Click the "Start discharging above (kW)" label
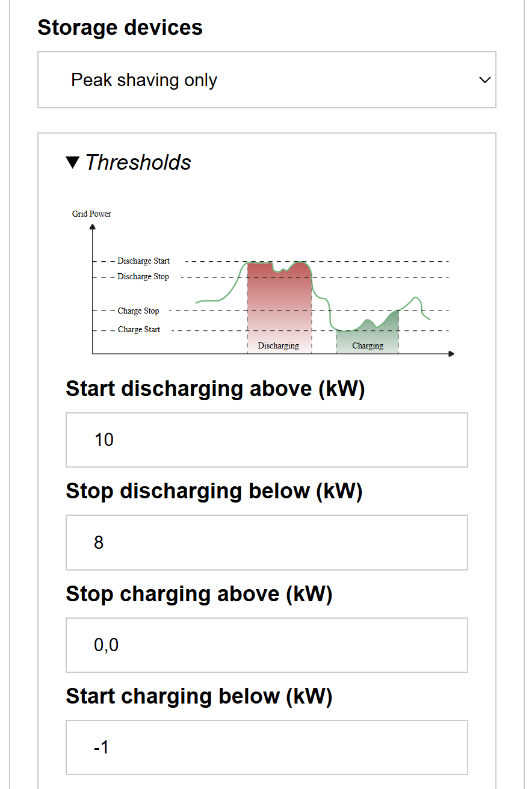Image resolution: width=532 pixels, height=789 pixels. coord(215,389)
